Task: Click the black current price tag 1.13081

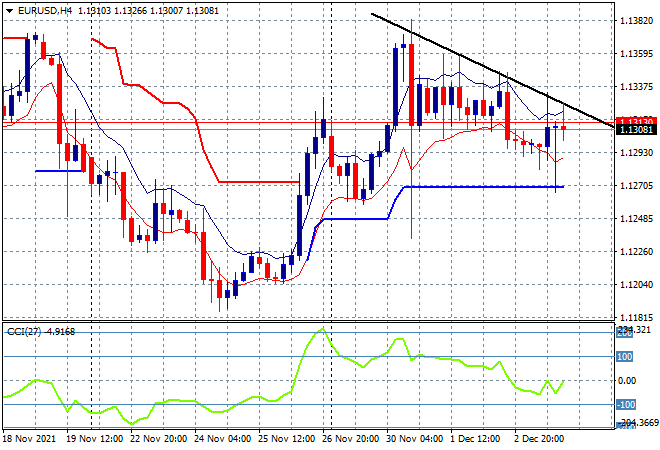Action: click(x=636, y=130)
